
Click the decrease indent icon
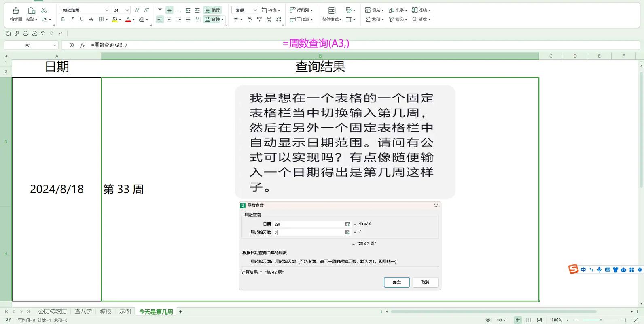point(188,10)
